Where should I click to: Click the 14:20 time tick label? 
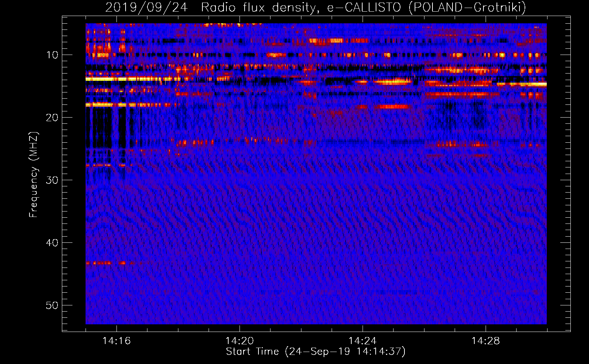tap(240, 341)
